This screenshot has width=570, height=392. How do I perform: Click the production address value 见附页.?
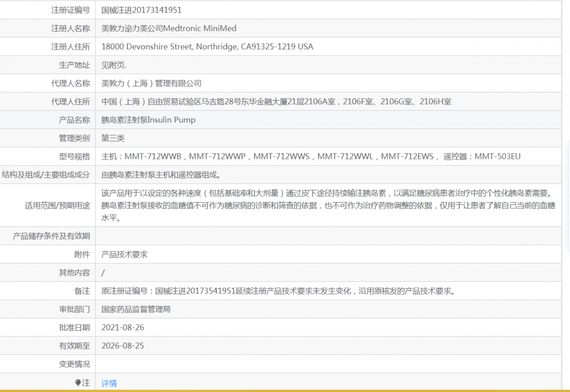coord(114,65)
